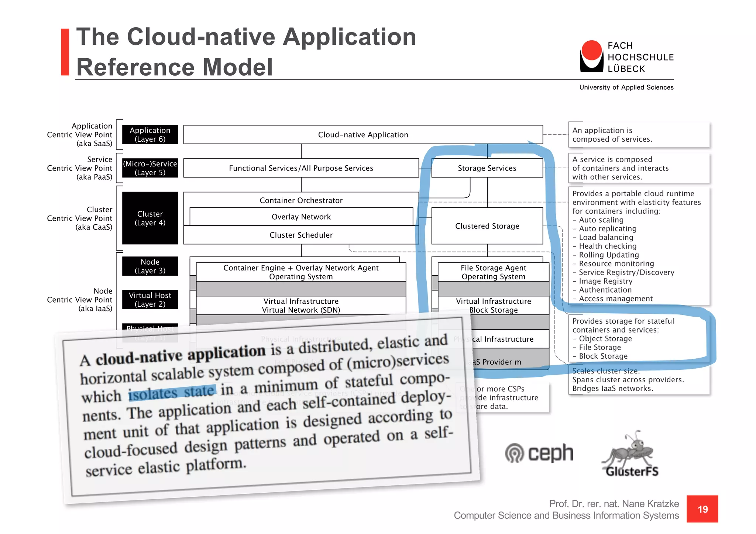Click 'University of Applied Sciences' caption
The width and height of the screenshot is (756, 534).
pyautogui.click(x=626, y=87)
